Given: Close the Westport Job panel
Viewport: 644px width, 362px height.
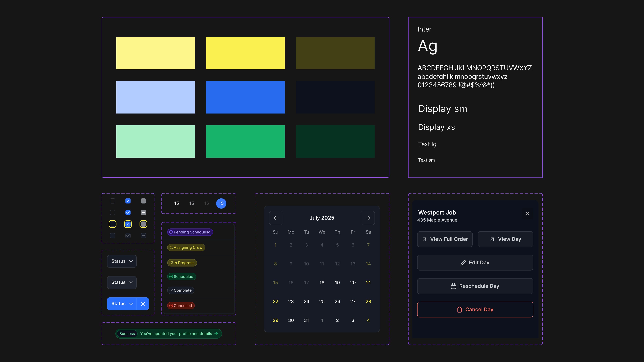Looking at the screenshot, I should pos(527,214).
